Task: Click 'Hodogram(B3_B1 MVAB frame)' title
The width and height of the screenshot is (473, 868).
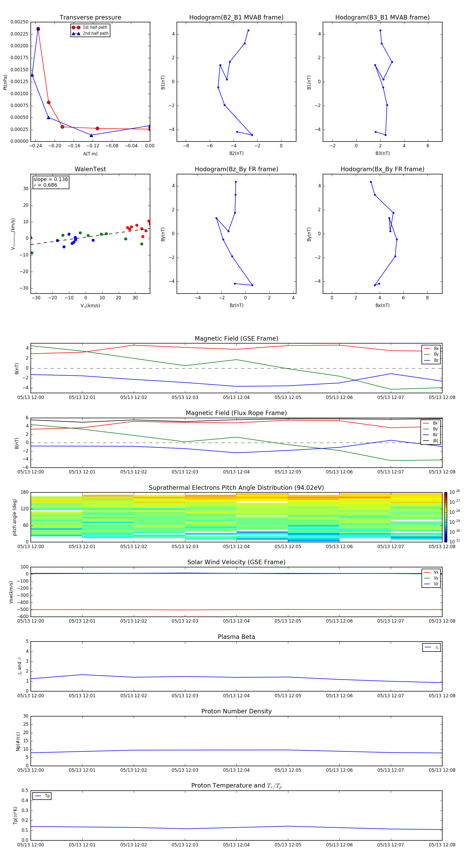Action: pyautogui.click(x=382, y=18)
